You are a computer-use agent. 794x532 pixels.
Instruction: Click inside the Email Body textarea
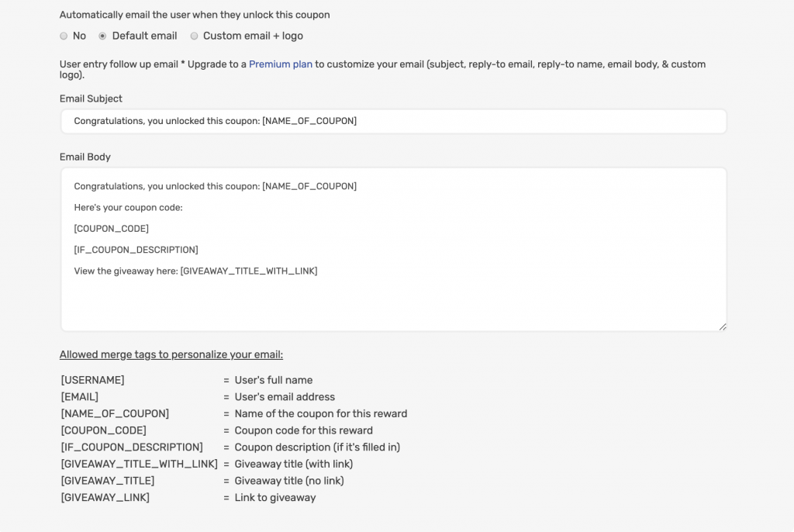click(x=393, y=249)
